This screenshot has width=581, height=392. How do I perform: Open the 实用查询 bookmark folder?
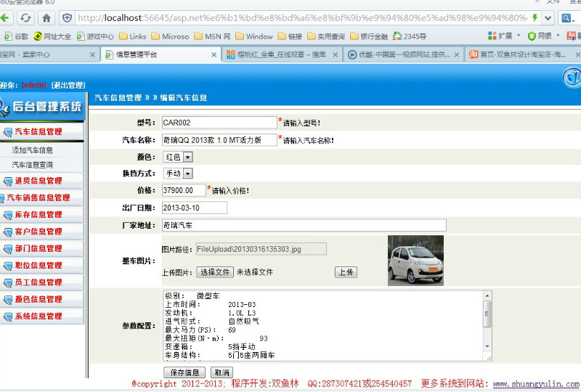pyautogui.click(x=326, y=36)
